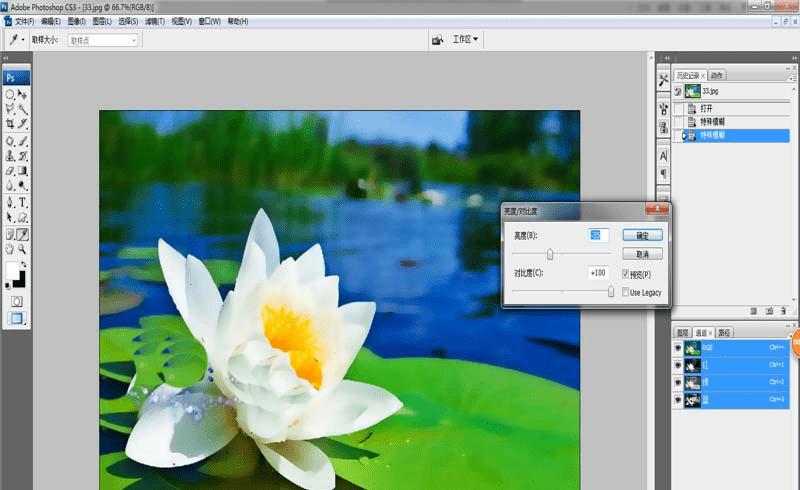Click the 亮度 brightness slider handle

pyautogui.click(x=550, y=253)
